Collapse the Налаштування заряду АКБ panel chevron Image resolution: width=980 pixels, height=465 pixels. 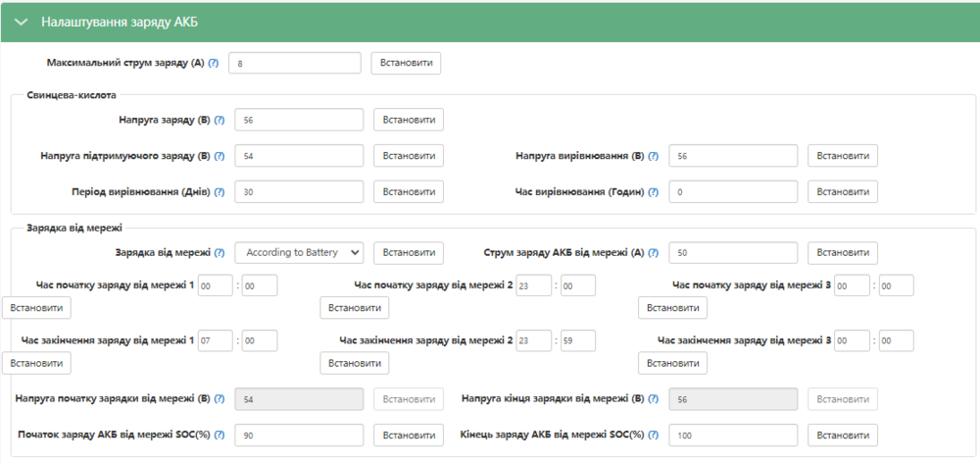21,22
